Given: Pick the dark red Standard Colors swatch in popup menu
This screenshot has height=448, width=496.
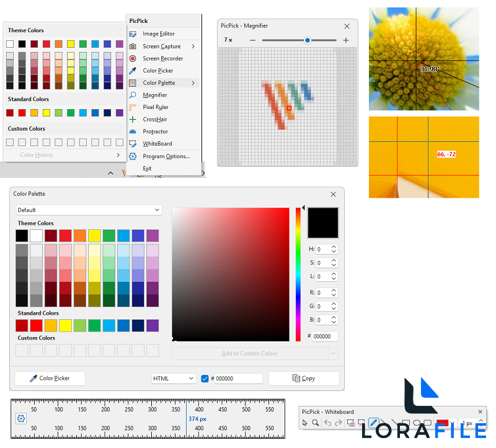Looking at the screenshot, I should [10, 113].
